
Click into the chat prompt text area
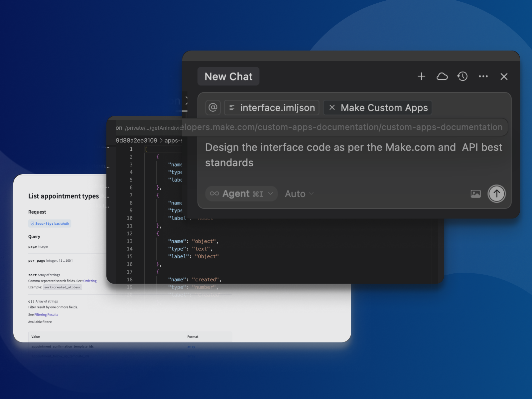pyautogui.click(x=353, y=155)
